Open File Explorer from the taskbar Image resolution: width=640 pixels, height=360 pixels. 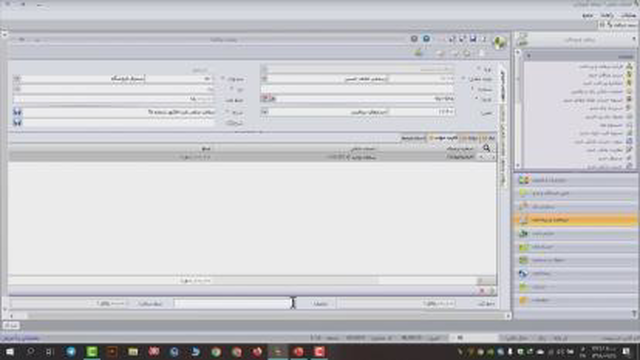click(133, 352)
